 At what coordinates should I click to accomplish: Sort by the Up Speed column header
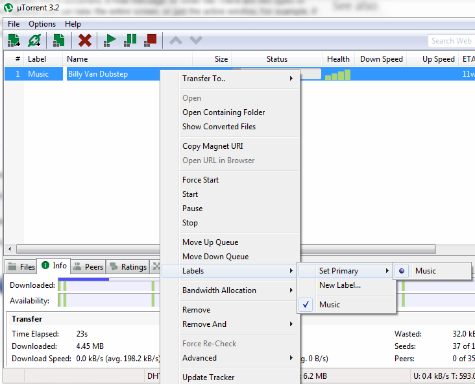pos(433,59)
